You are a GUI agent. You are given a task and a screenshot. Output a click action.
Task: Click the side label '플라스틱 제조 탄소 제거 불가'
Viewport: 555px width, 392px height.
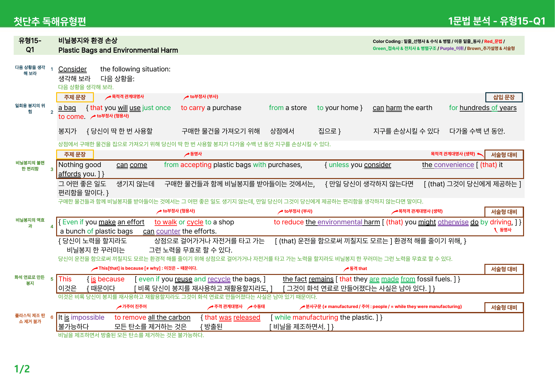(x=30, y=318)
